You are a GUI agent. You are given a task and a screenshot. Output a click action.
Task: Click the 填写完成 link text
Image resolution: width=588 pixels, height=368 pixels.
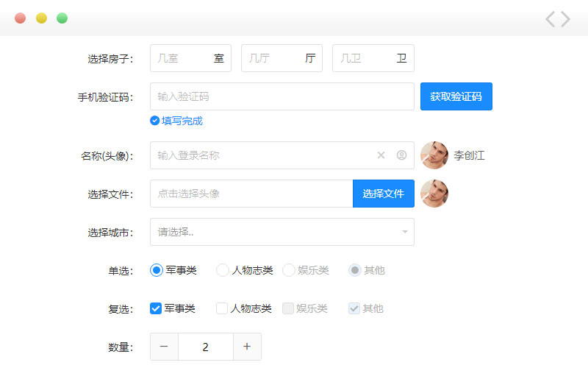(182, 121)
